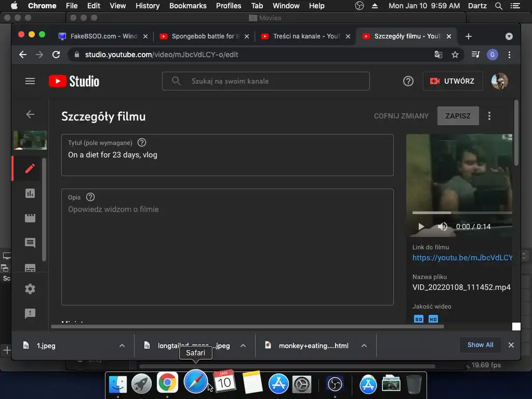This screenshot has height=399, width=532.
Task: Open the YouTube Studio hamburger menu
Action: click(30, 81)
